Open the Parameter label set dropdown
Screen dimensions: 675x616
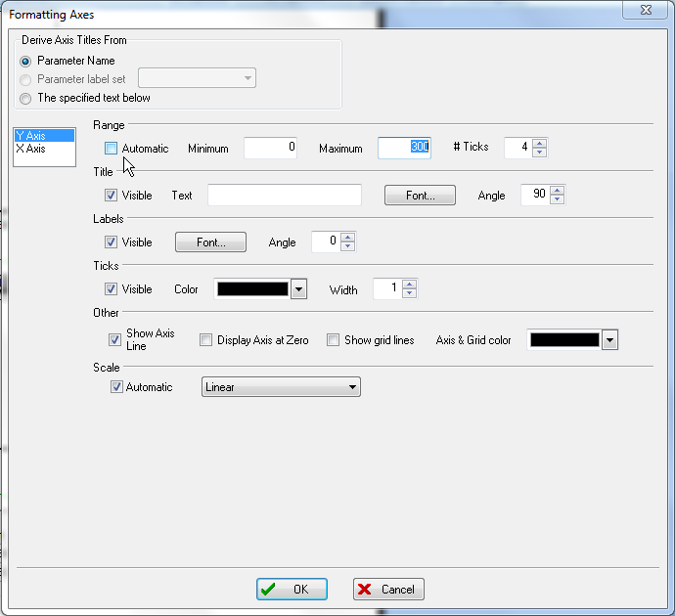pos(197,78)
